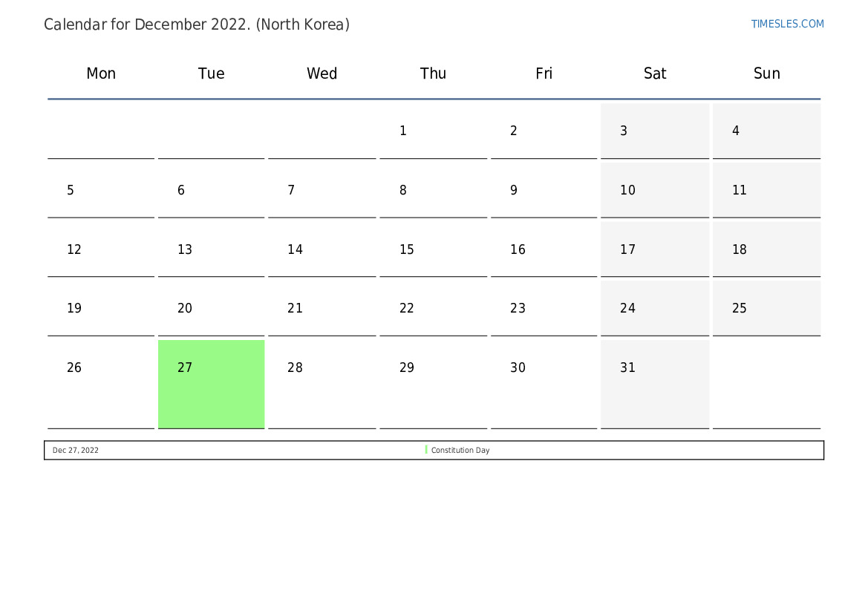
Task: Select Sunday date 18
Action: [x=767, y=249]
